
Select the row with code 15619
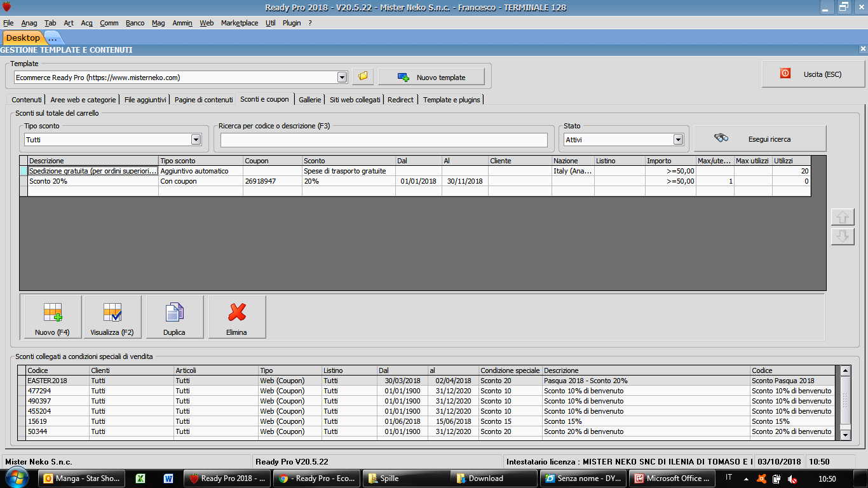point(426,421)
